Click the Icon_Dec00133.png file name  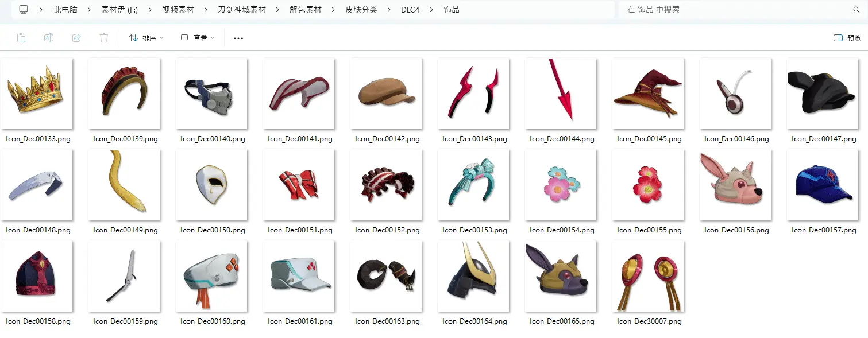[x=38, y=139]
